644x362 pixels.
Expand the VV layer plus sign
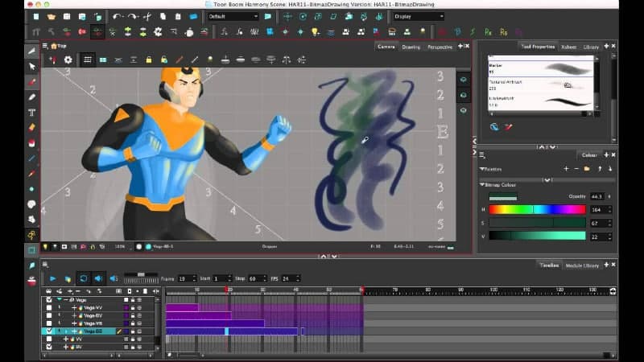coord(66,339)
